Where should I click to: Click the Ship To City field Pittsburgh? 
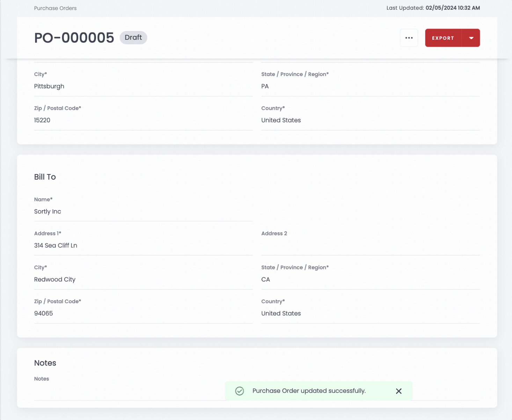[143, 86]
